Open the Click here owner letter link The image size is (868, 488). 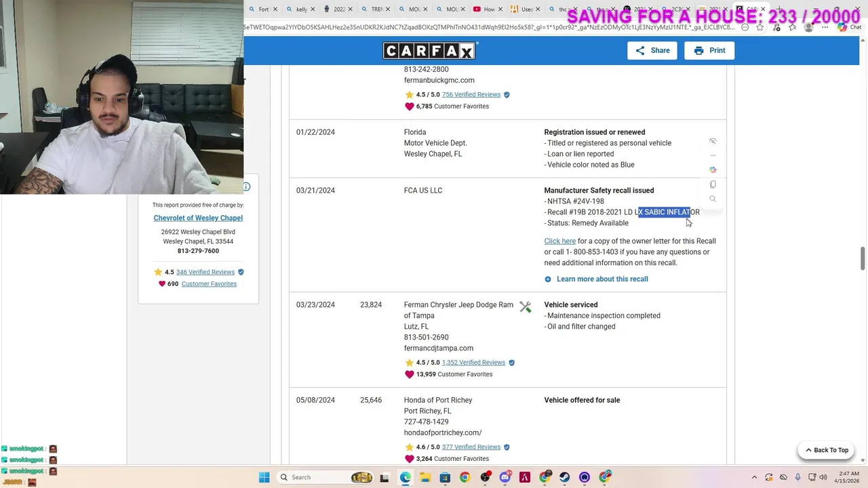coord(559,241)
